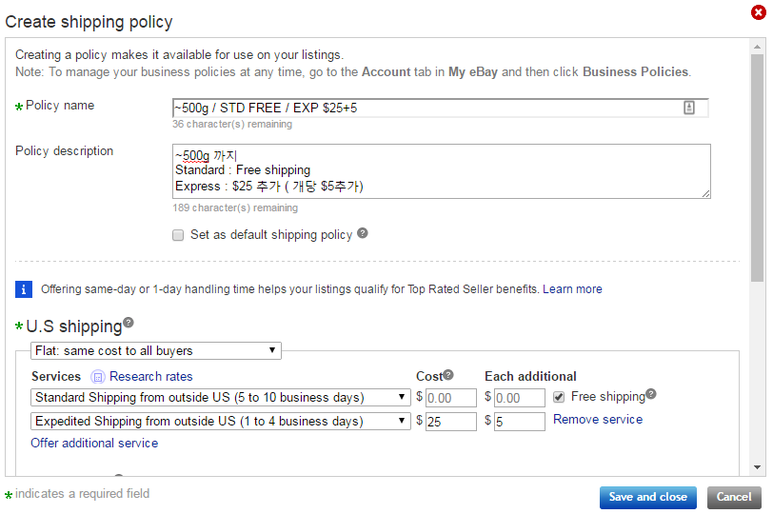
Task: Click the autofill icon in Policy name field
Action: pyautogui.click(x=689, y=108)
